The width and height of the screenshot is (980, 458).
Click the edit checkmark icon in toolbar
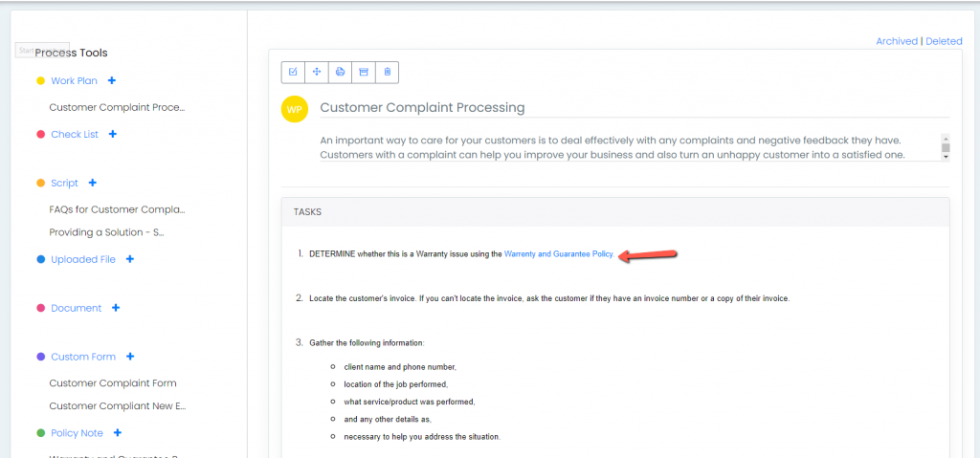point(293,72)
